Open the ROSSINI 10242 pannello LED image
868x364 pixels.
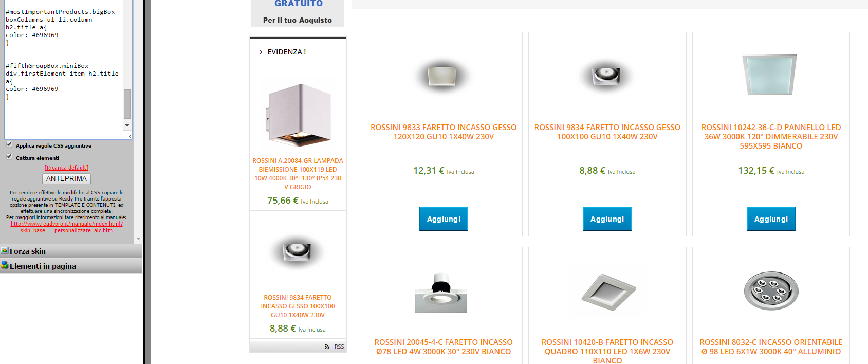[x=770, y=75]
